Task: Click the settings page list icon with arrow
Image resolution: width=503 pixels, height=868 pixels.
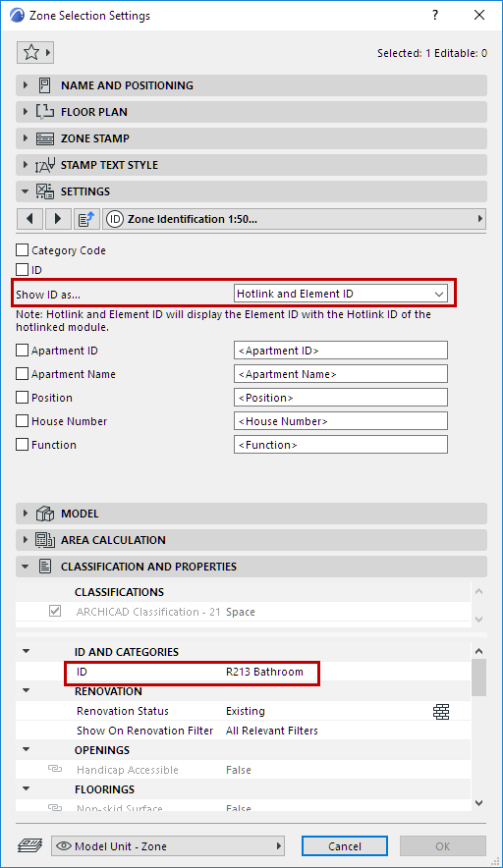Action: click(85, 219)
